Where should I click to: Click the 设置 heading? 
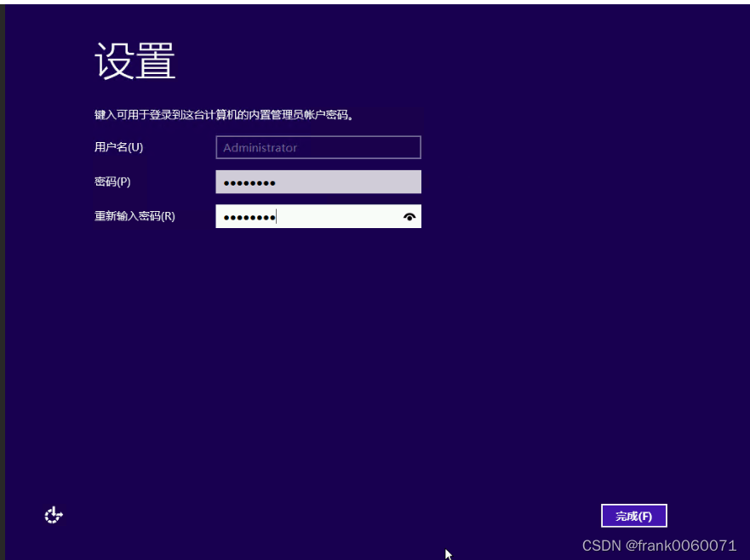(135, 60)
